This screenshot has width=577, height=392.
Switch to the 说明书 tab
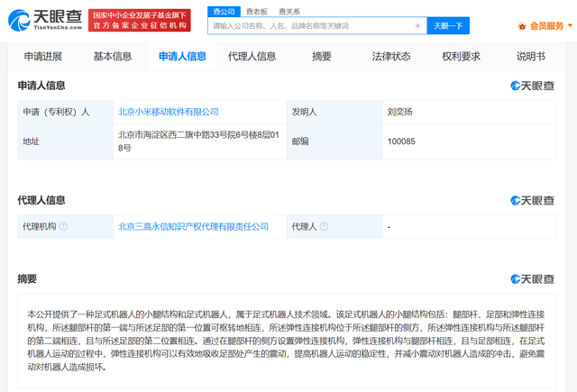(x=531, y=57)
